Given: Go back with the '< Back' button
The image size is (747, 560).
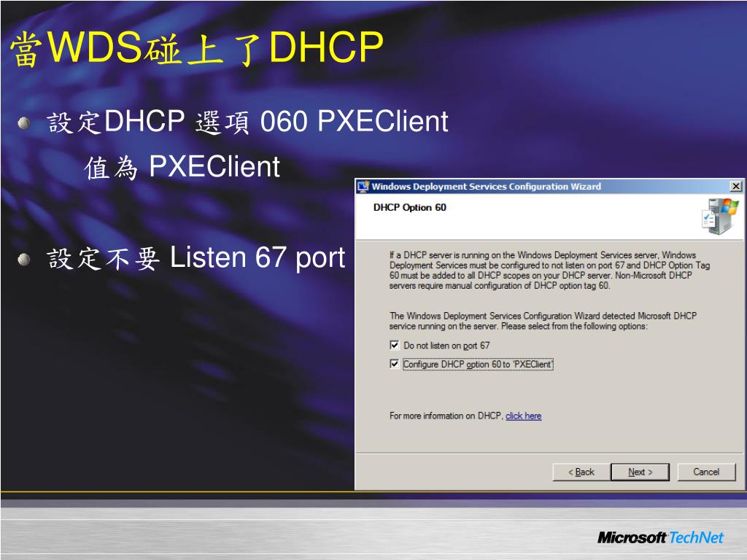Looking at the screenshot, I should [x=581, y=472].
